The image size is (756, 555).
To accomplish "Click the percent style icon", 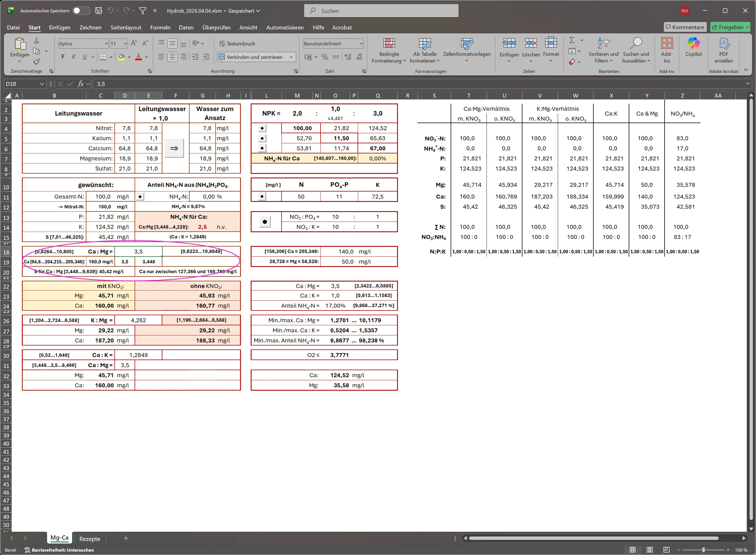I will pyautogui.click(x=325, y=57).
